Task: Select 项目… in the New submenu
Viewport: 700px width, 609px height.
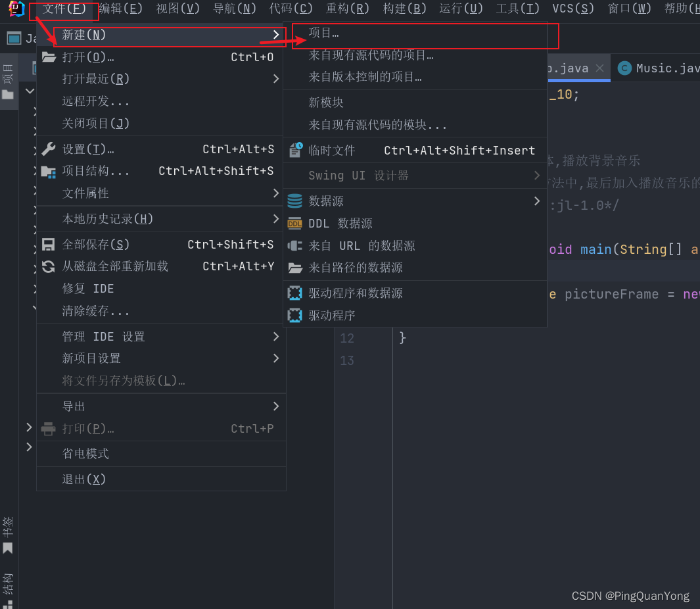Action: 415,33
